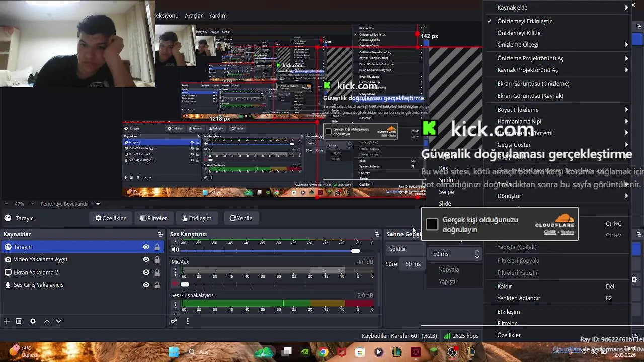Unmute the red Mic/Aux mute icon
644x362 pixels.
pos(175,284)
